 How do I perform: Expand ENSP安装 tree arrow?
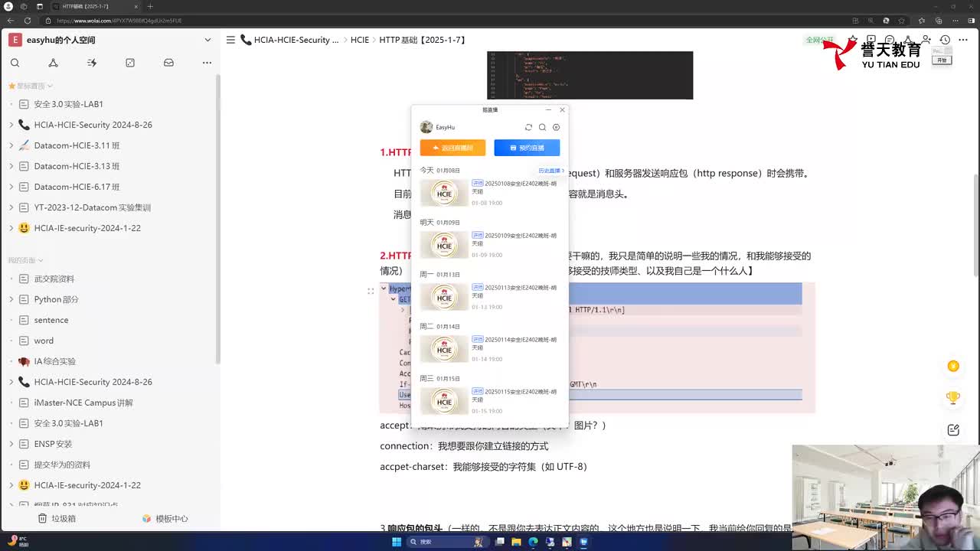click(x=11, y=444)
